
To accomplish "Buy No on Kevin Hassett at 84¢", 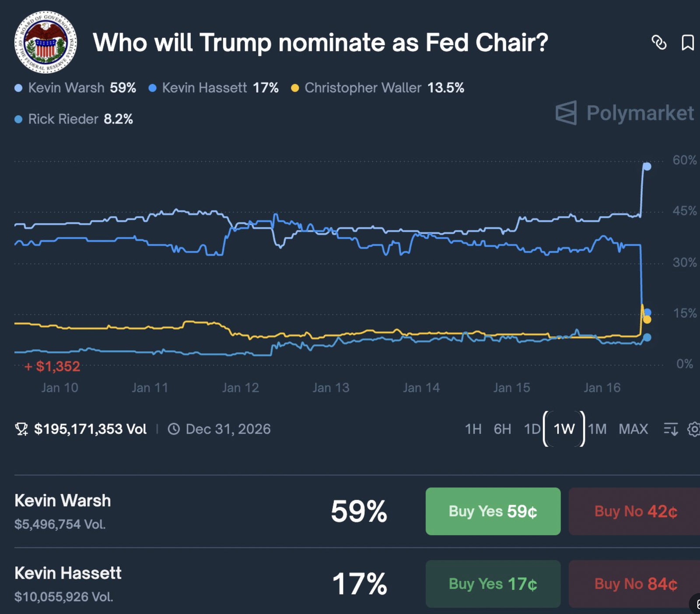I will coord(635,584).
